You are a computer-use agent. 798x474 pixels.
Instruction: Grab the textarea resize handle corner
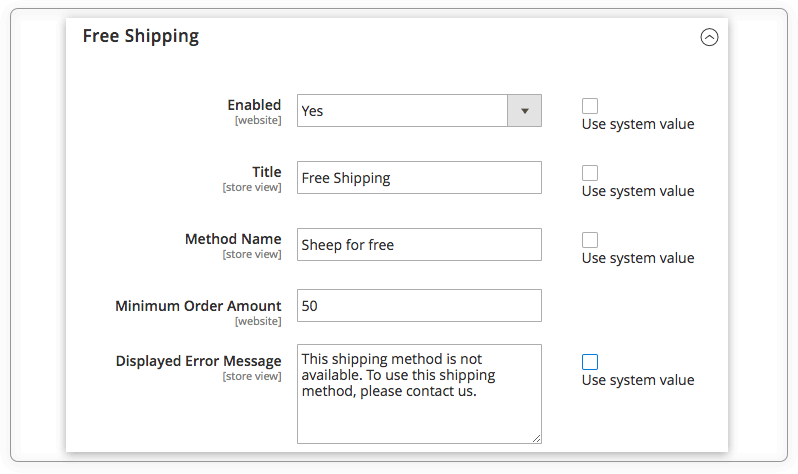(x=536, y=438)
